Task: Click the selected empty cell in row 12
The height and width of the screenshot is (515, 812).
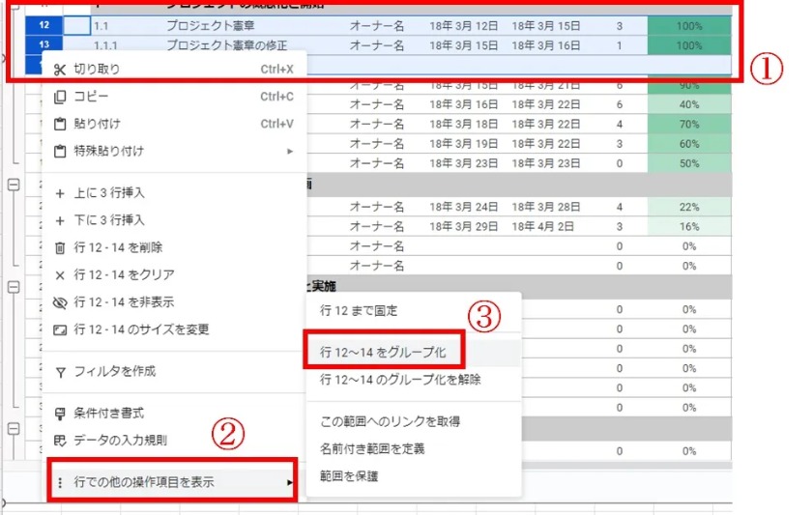Action: 77,25
